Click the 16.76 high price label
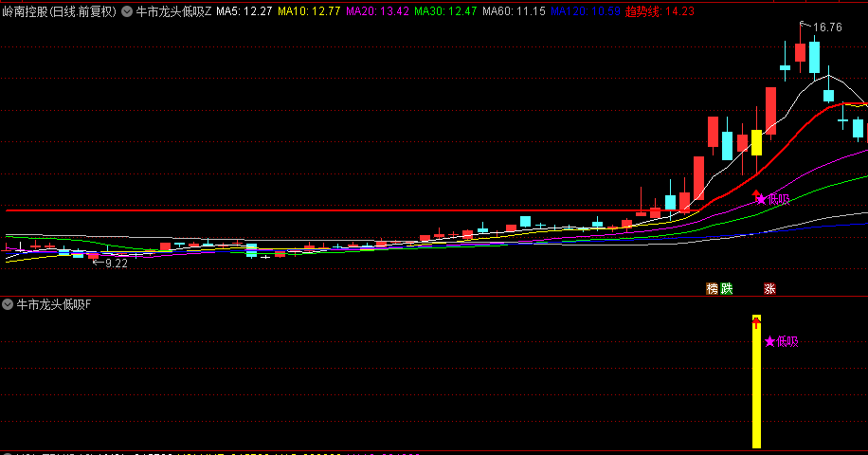 (x=827, y=27)
